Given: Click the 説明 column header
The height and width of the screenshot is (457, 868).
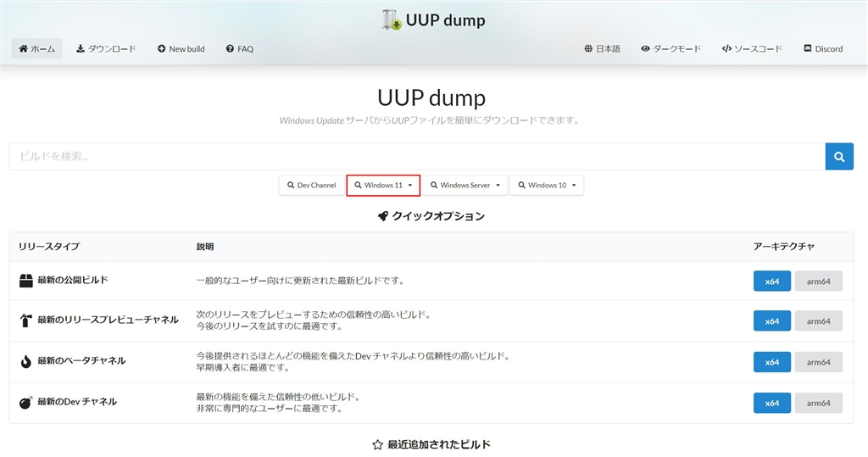Looking at the screenshot, I should point(205,247).
